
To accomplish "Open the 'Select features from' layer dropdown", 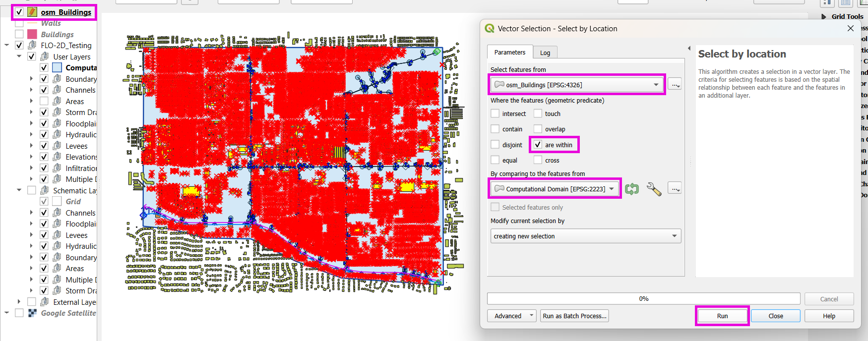I will coord(577,85).
